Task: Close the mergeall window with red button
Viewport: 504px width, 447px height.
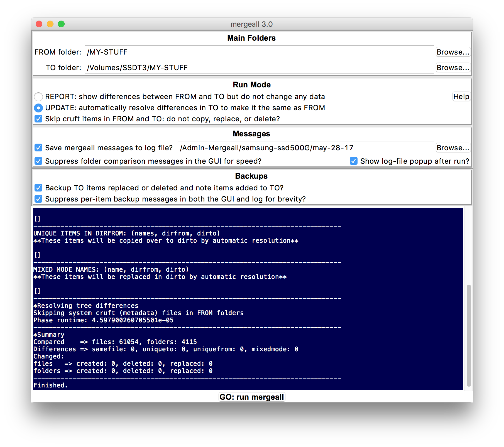Action: [39, 24]
